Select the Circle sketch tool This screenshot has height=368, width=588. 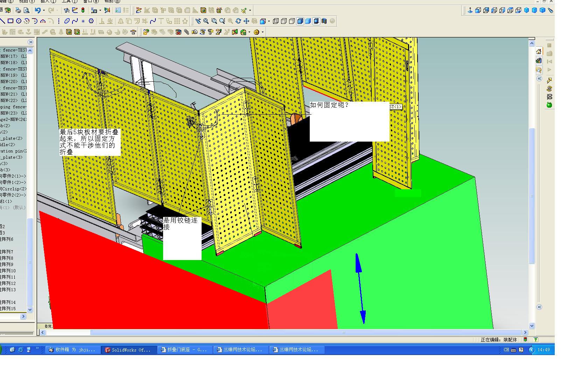(x=19, y=21)
